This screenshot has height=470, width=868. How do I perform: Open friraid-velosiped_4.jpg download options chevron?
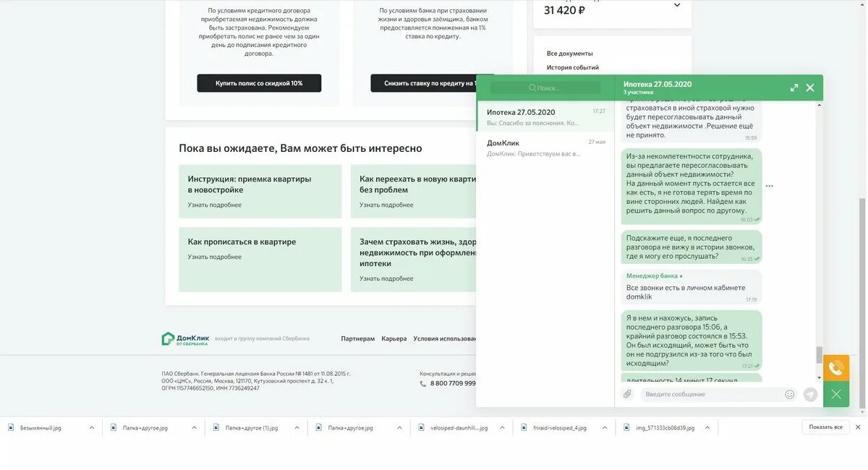click(605, 427)
